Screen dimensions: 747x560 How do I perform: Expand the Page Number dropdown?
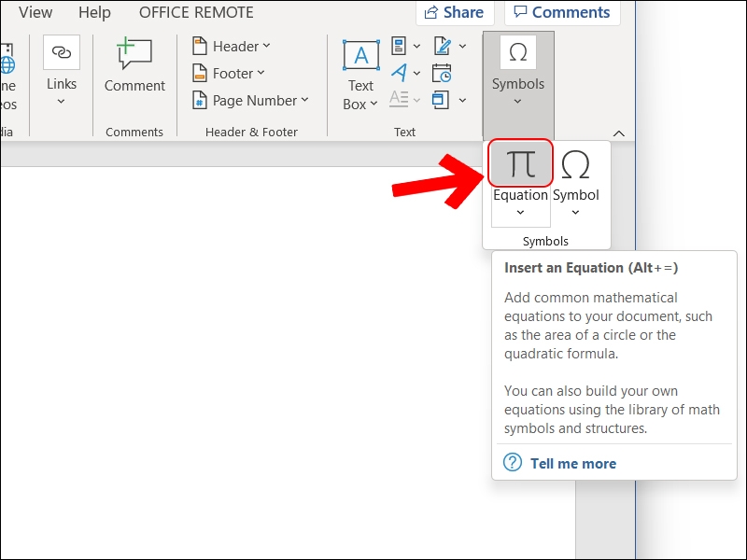click(305, 100)
